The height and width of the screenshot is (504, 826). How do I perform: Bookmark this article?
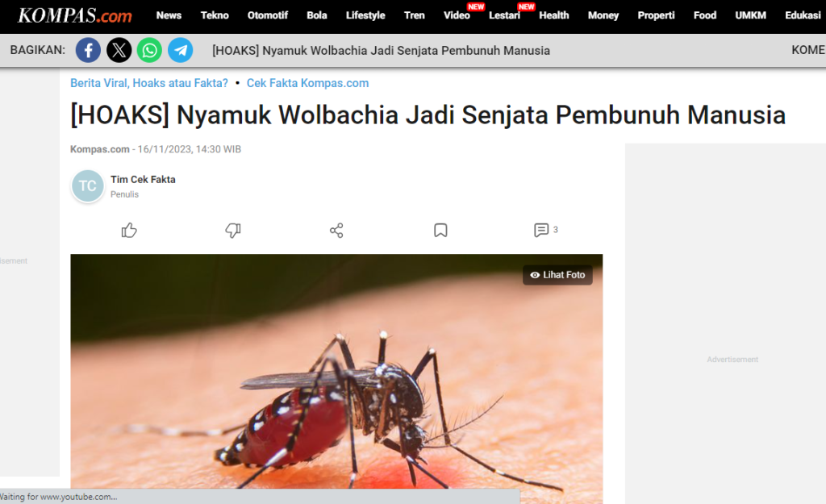pyautogui.click(x=440, y=230)
